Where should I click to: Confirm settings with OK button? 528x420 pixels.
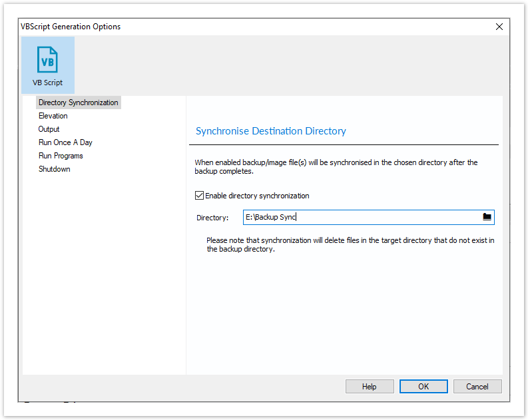click(423, 386)
